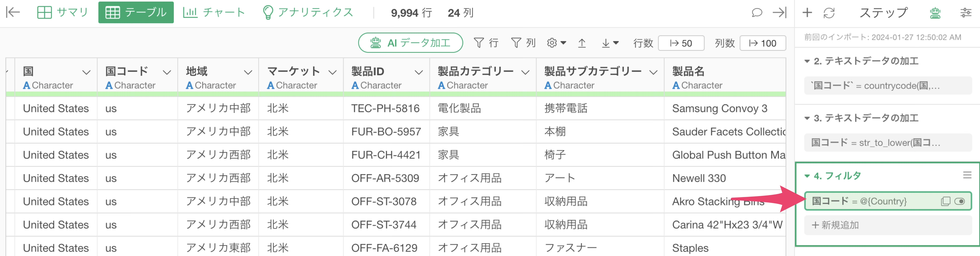Click the 新規追加 button

point(888,225)
